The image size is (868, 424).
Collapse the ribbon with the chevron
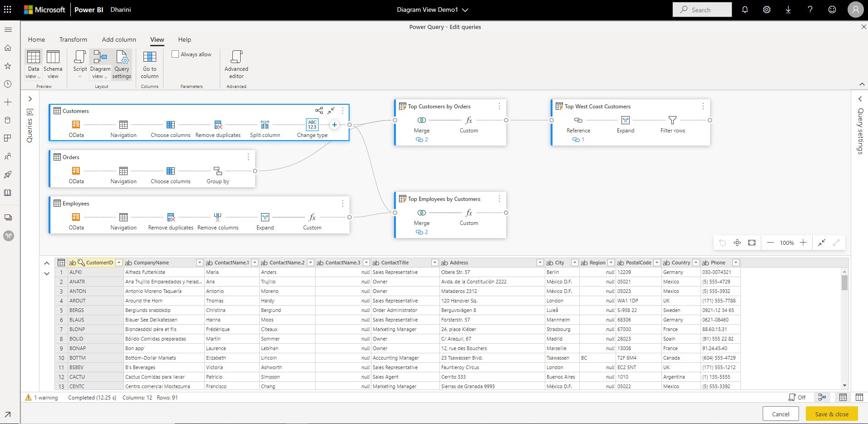click(x=862, y=84)
